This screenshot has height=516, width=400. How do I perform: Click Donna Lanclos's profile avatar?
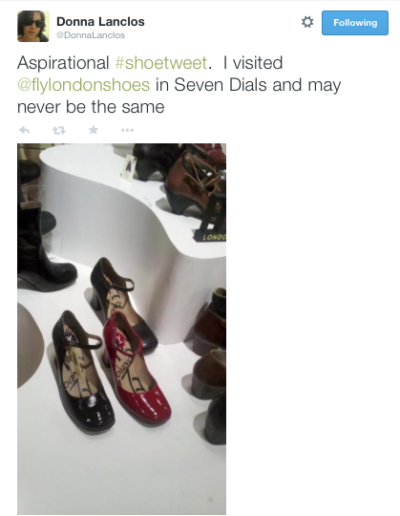click(x=33, y=26)
